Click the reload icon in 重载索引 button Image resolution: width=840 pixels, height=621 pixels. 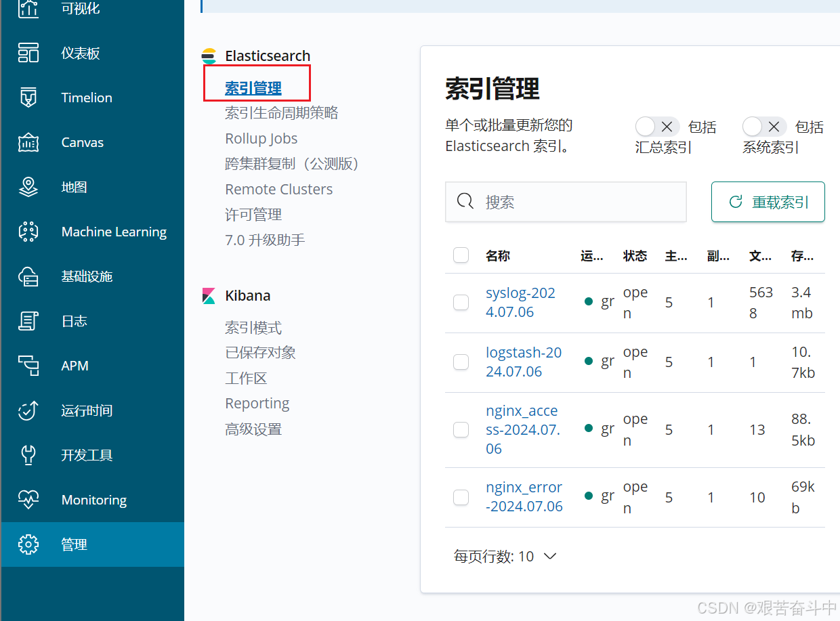[x=735, y=202]
